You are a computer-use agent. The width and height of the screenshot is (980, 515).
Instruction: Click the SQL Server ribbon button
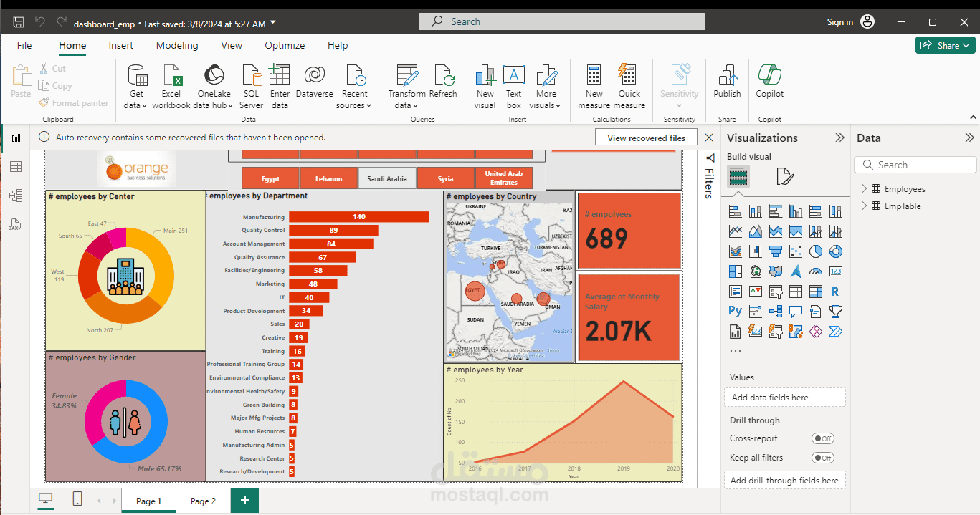[251, 87]
